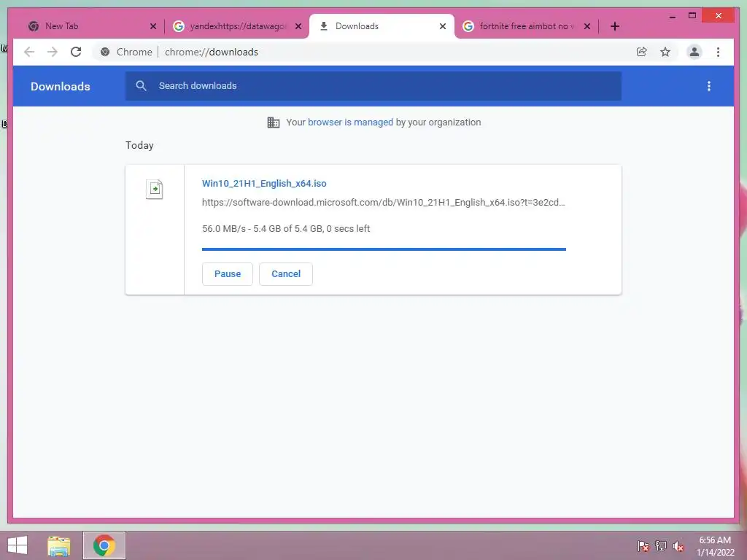This screenshot has width=747, height=560.
Task: Minimize the Chrome window
Action: tap(672, 16)
